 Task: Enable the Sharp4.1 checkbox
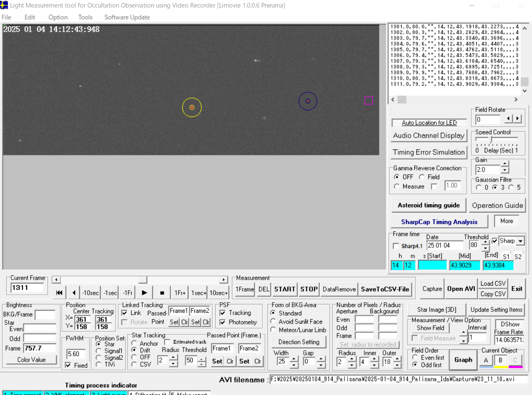click(396, 246)
